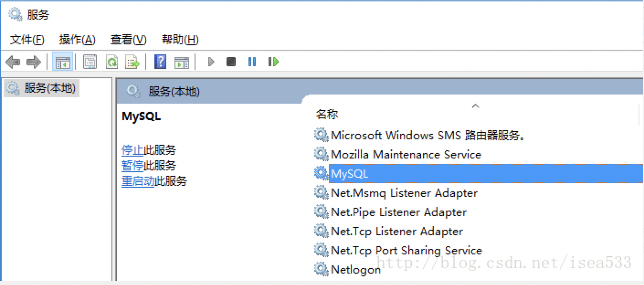Select the MySQL service row

478,174
